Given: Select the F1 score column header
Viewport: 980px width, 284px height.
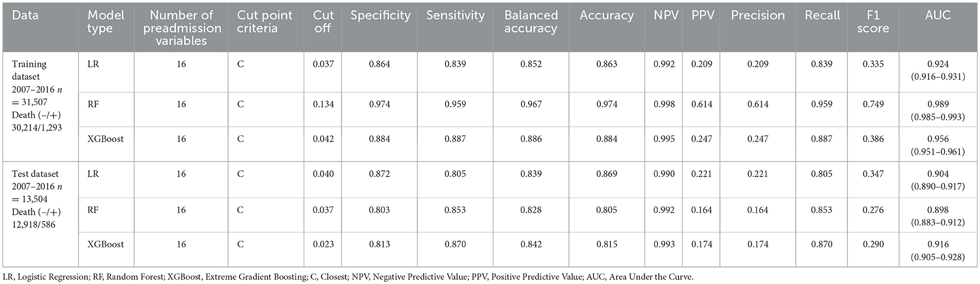Looking at the screenshot, I should [x=873, y=22].
